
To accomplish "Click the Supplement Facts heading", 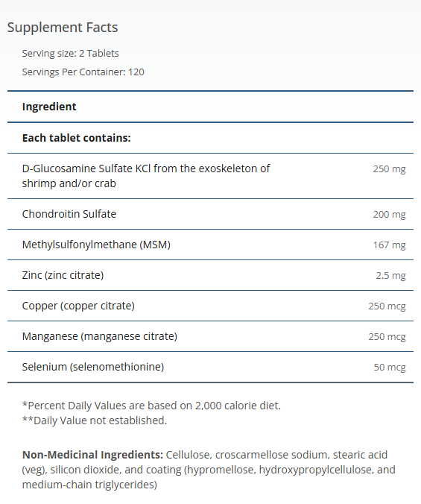I will [x=63, y=28].
